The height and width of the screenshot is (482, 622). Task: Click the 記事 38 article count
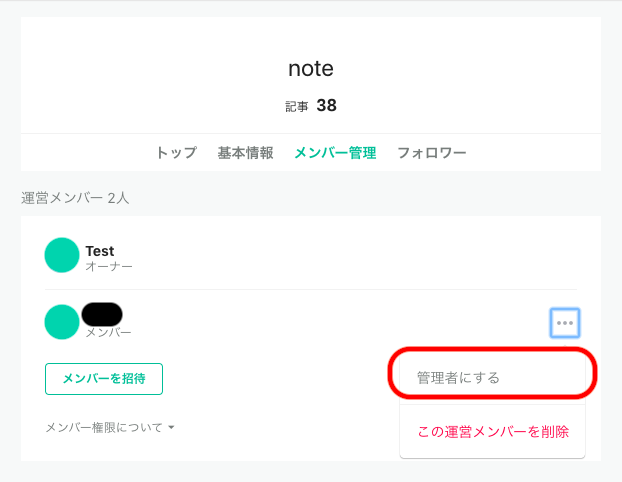(311, 106)
